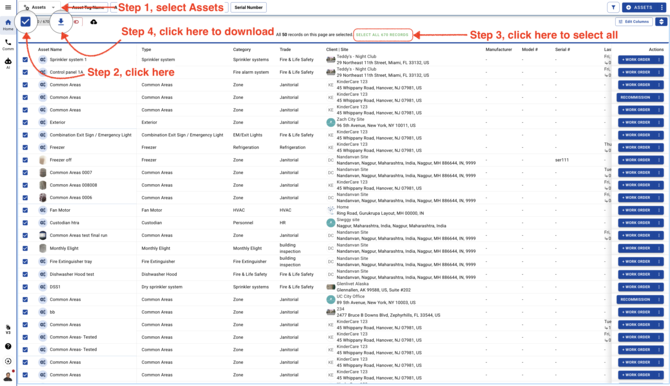670x386 pixels.
Task: Create Work Order for Monthly Elight
Action: [x=636, y=248]
